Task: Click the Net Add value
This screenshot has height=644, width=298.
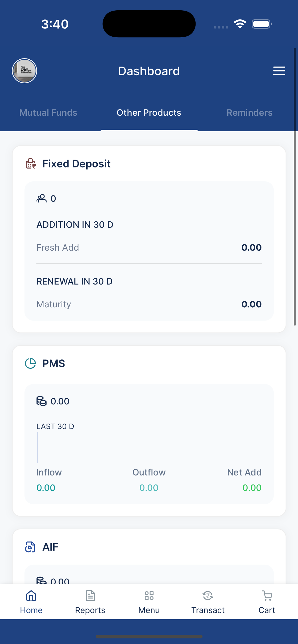Action: pyautogui.click(x=252, y=488)
